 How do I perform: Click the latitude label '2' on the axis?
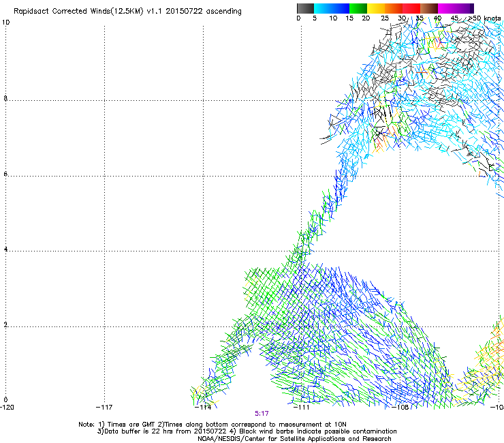coord(5,324)
